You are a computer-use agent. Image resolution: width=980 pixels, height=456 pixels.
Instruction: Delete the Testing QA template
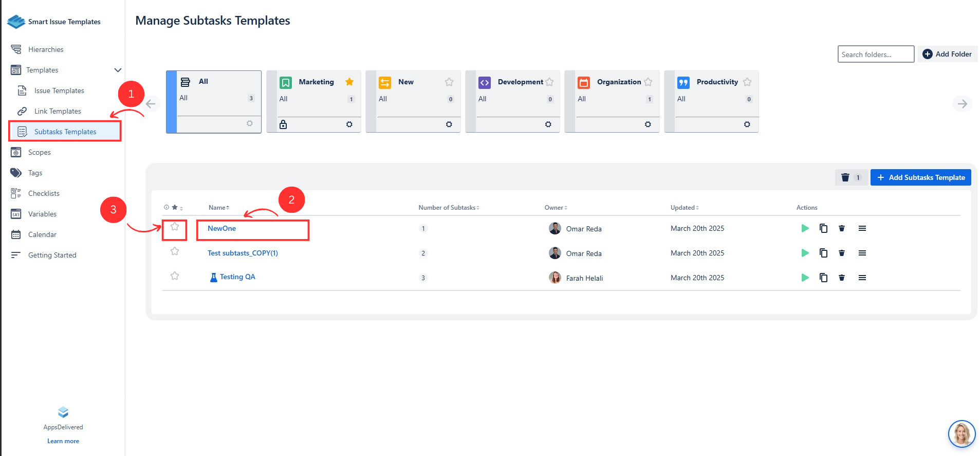click(842, 278)
